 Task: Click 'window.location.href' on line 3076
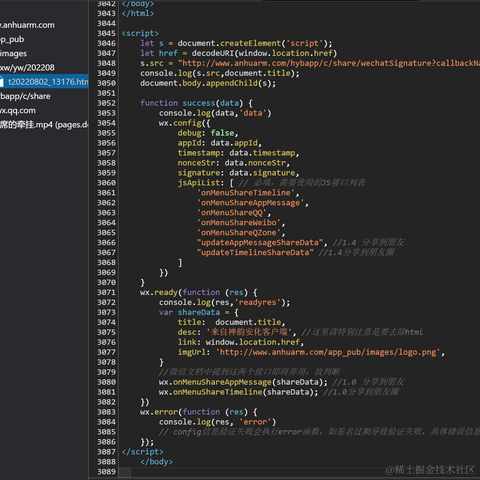253,342
